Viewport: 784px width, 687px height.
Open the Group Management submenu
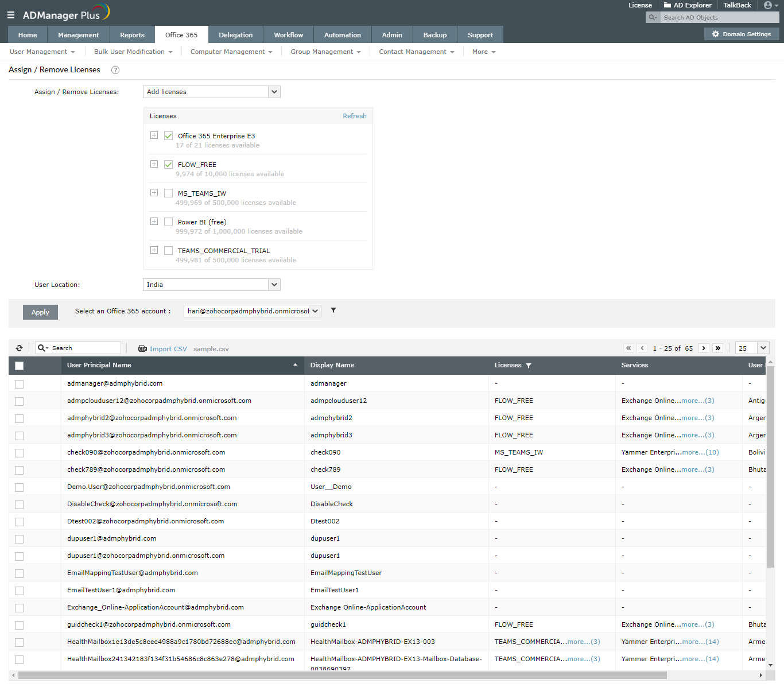click(x=325, y=52)
